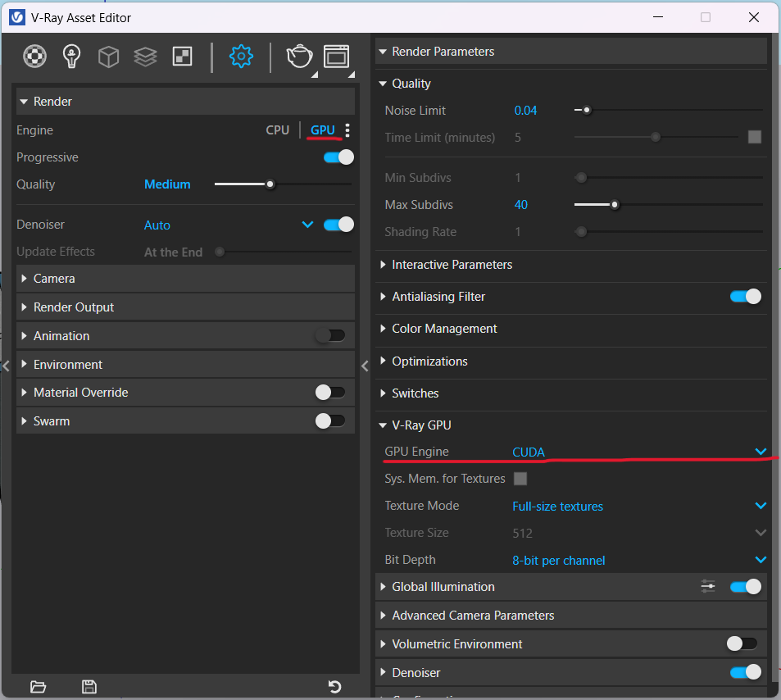Expand Color Management
The image size is (781, 700).
(x=571, y=329)
